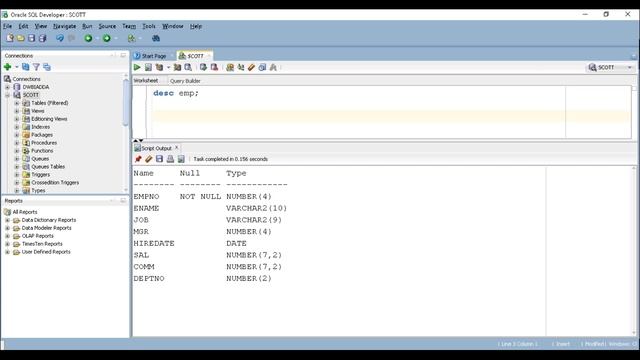
Task: Expand the Data Dictionary Reports folder
Action: pos(7,220)
